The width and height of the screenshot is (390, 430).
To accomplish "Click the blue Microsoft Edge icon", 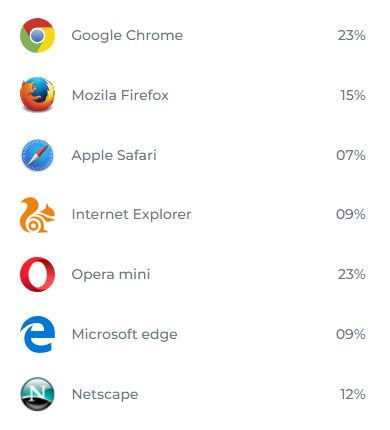I will point(37,334).
